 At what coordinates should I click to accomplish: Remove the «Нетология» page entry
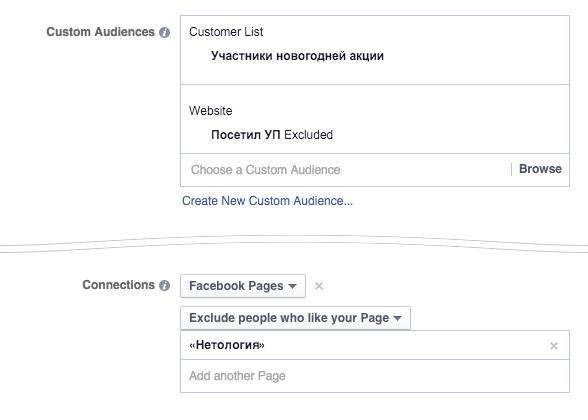pyautogui.click(x=554, y=346)
